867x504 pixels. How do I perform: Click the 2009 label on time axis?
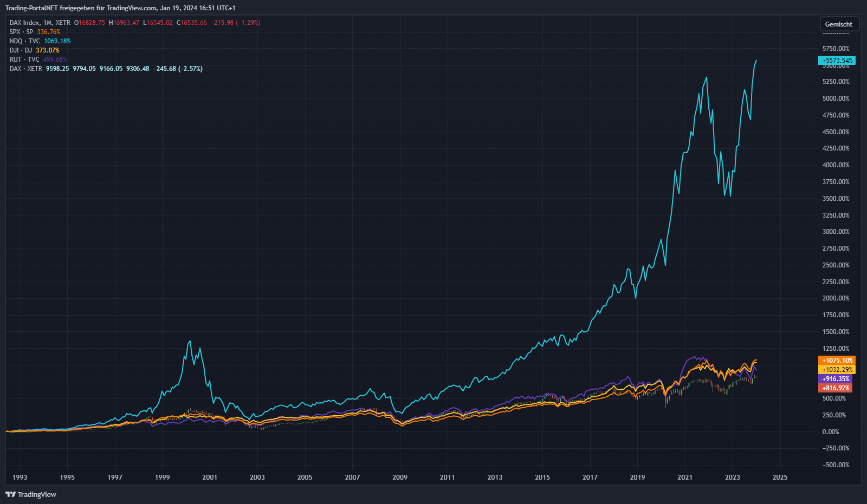(400, 477)
